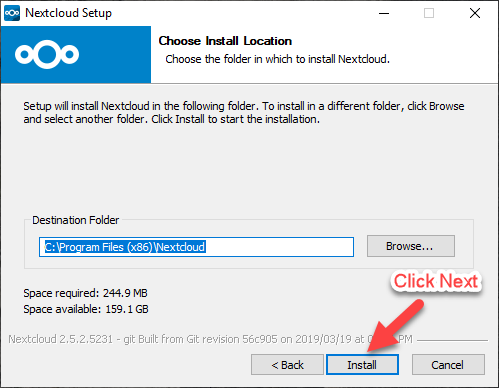
Task: Click inside the Destination Folder path field
Action: (x=196, y=247)
